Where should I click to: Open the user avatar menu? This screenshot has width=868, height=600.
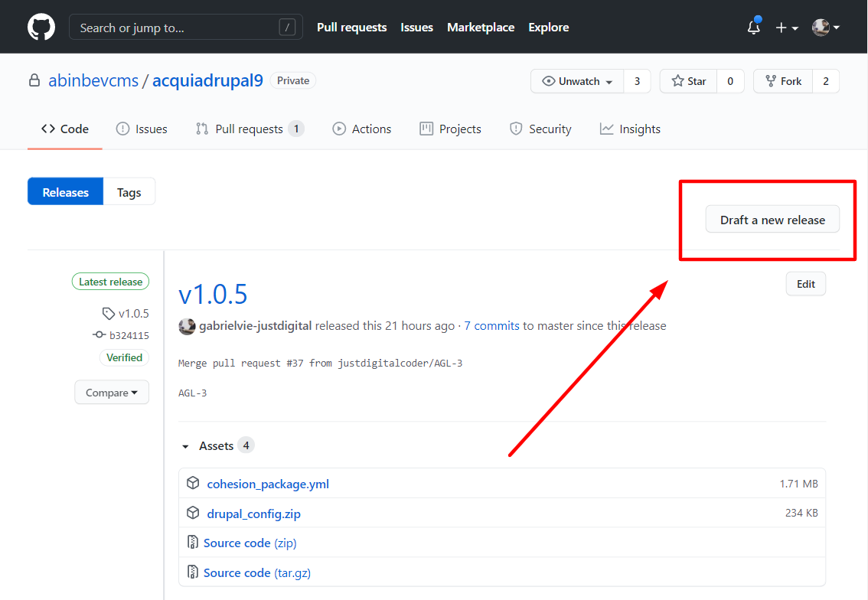825,27
